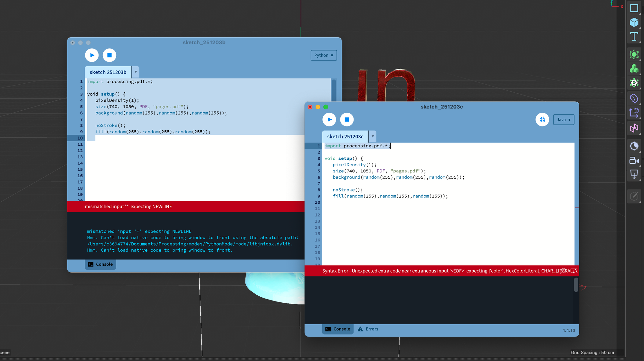Expand tab arrow beside sketch 251203b tab

pyautogui.click(x=136, y=72)
